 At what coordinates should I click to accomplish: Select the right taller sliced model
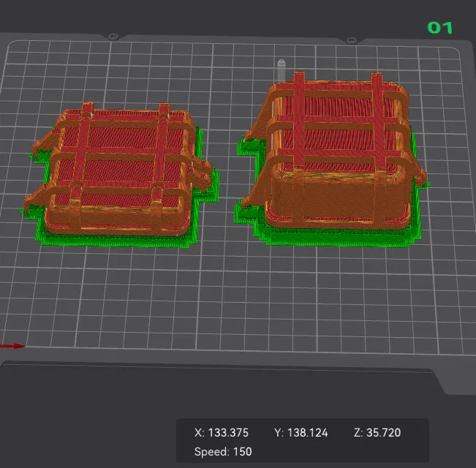click(x=333, y=159)
